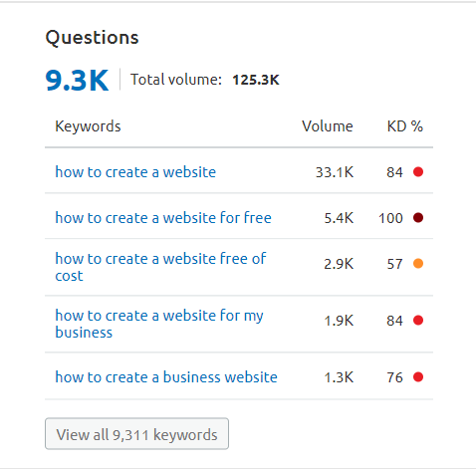Select the 5.4K volume value
Image resolution: width=476 pixels, height=469 pixels.
tap(339, 218)
